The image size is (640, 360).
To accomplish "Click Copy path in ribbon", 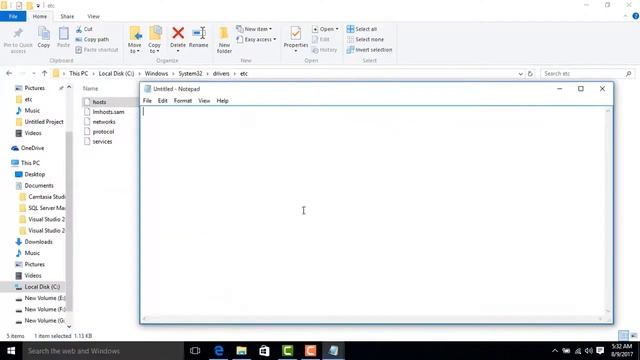I will pos(92,40).
